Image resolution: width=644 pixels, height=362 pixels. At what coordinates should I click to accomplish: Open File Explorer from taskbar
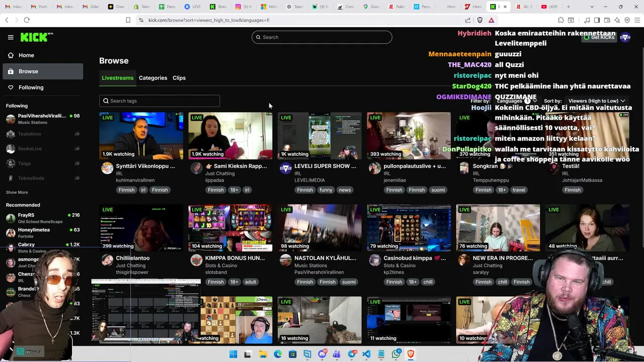point(263,354)
